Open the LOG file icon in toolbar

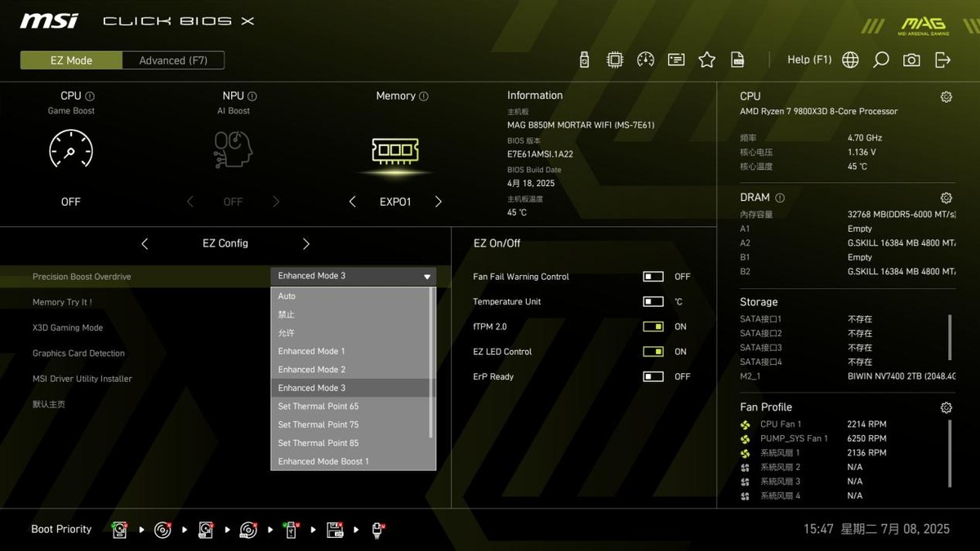coord(737,60)
